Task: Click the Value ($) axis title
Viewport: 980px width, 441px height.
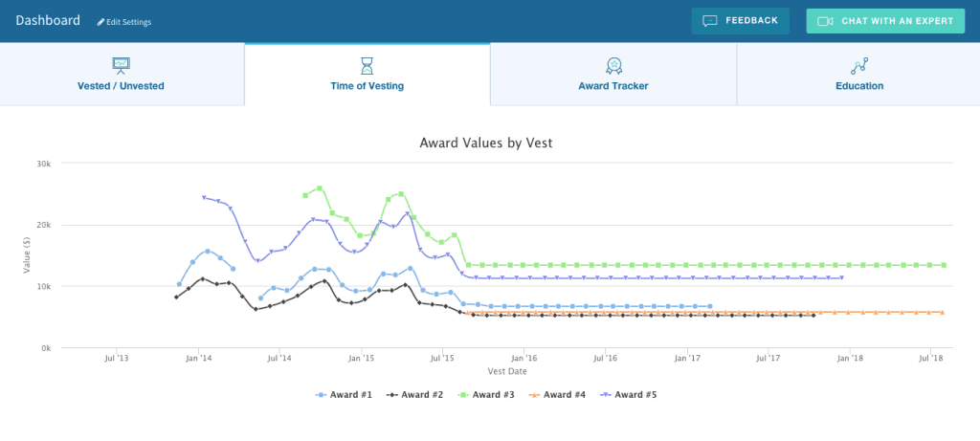Action: click(x=27, y=254)
